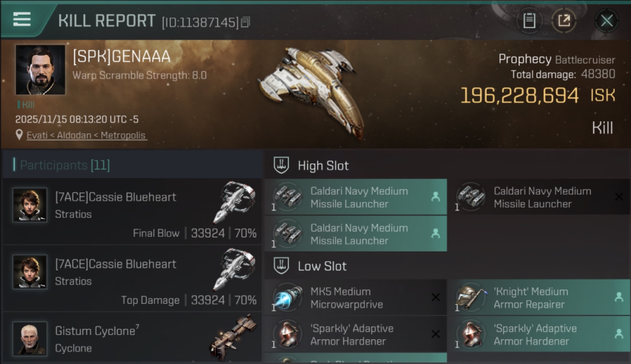Viewport: 631px width, 364px height.
Task: Click the Stratios ship icon for Final Blow
Action: pyautogui.click(x=234, y=202)
